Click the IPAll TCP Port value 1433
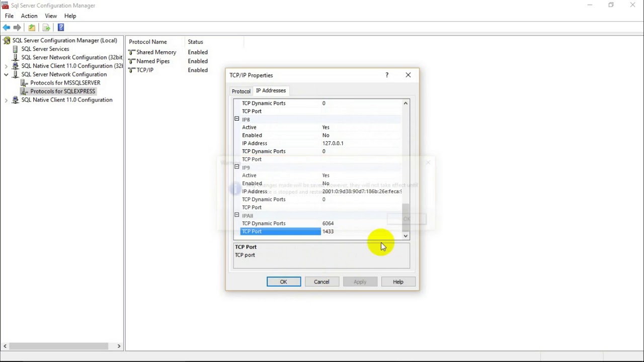 click(x=328, y=231)
